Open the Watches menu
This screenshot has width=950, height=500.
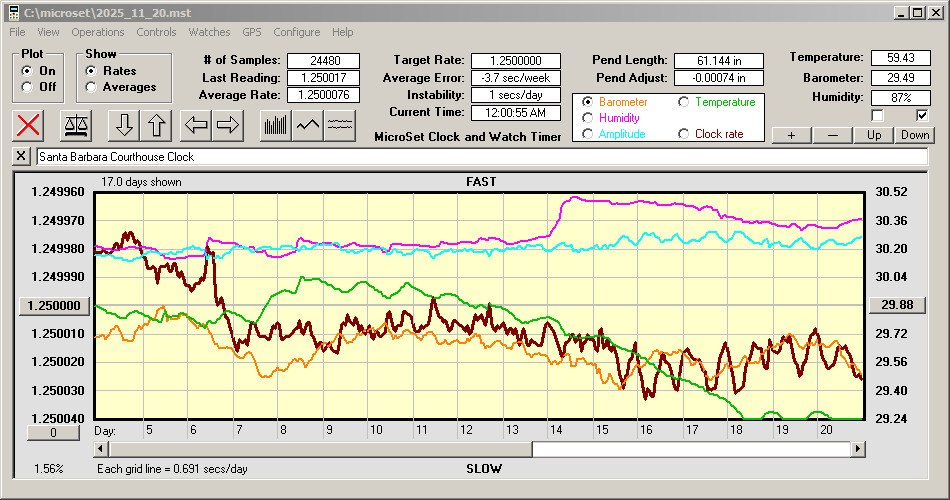209,32
